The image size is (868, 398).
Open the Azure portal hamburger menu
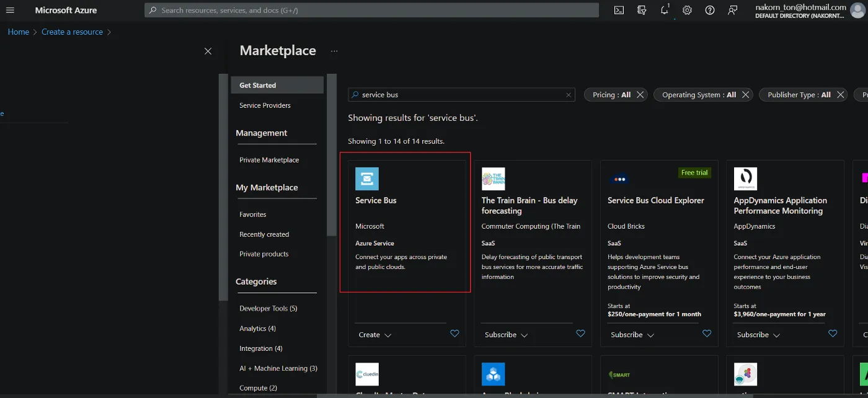click(10, 10)
